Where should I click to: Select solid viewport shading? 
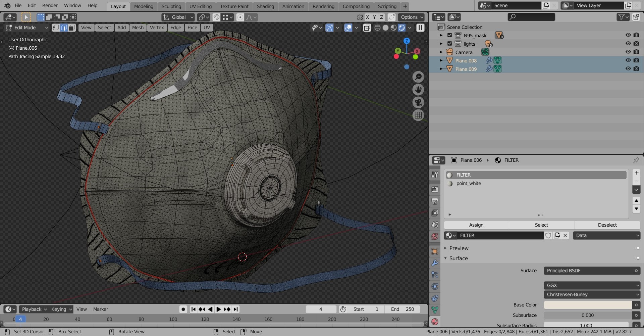coord(385,28)
